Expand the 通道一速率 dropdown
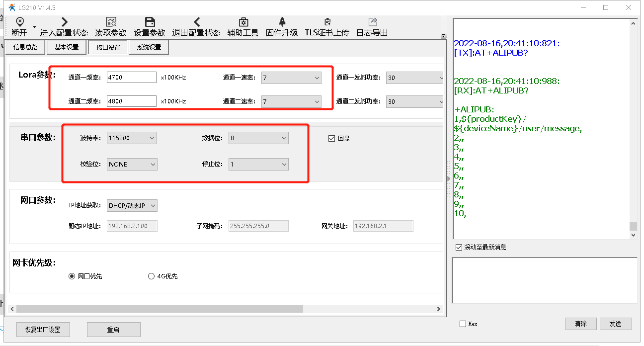Image resolution: width=644 pixels, height=346 pixels. (291, 78)
